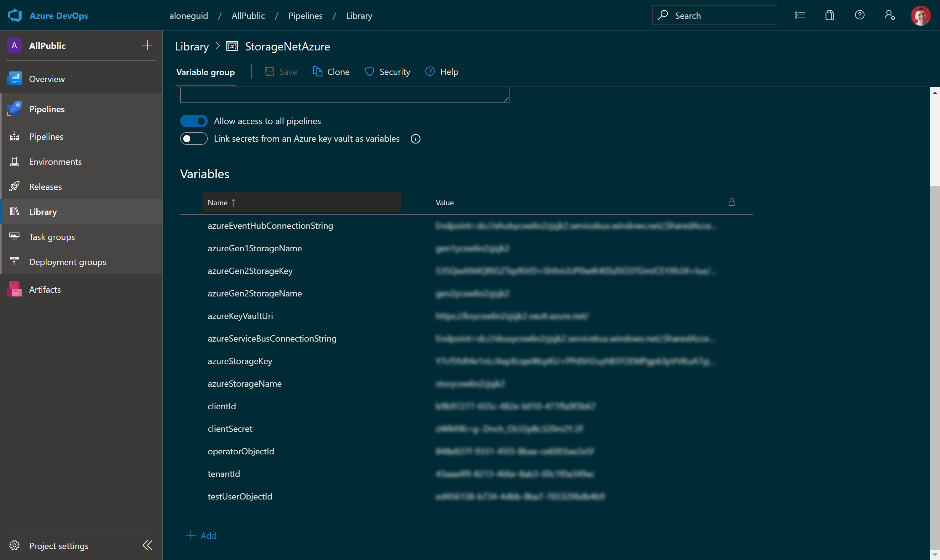Open Security settings for variable group
The width and height of the screenshot is (940, 560).
point(387,72)
